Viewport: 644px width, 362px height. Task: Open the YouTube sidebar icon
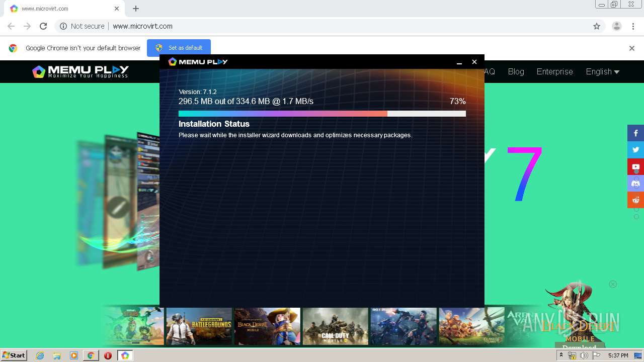[635, 166]
